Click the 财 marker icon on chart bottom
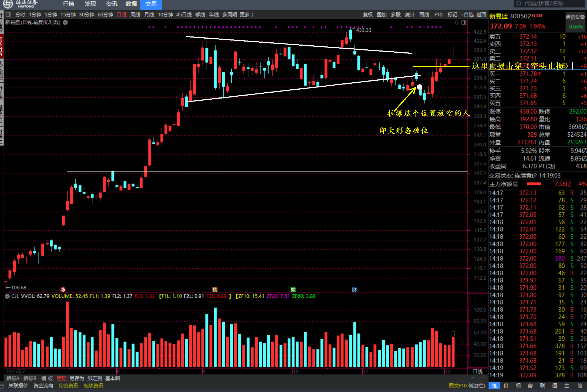 tap(354, 290)
